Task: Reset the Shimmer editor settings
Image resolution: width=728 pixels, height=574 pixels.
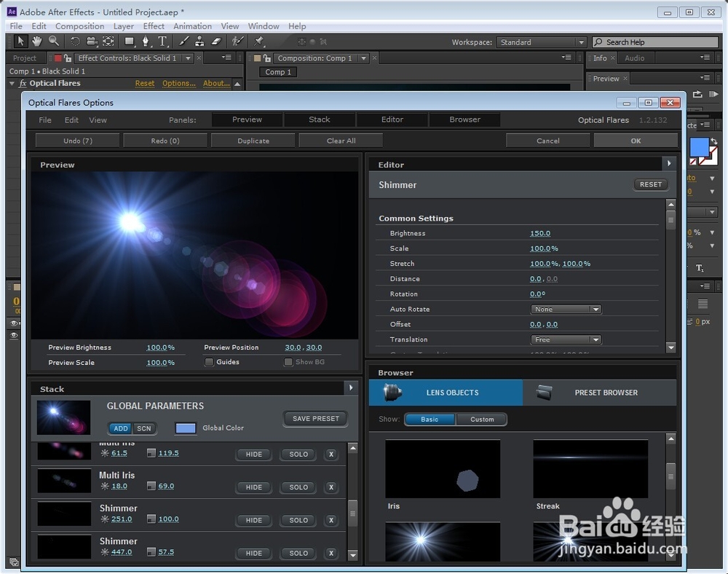Action: [650, 184]
